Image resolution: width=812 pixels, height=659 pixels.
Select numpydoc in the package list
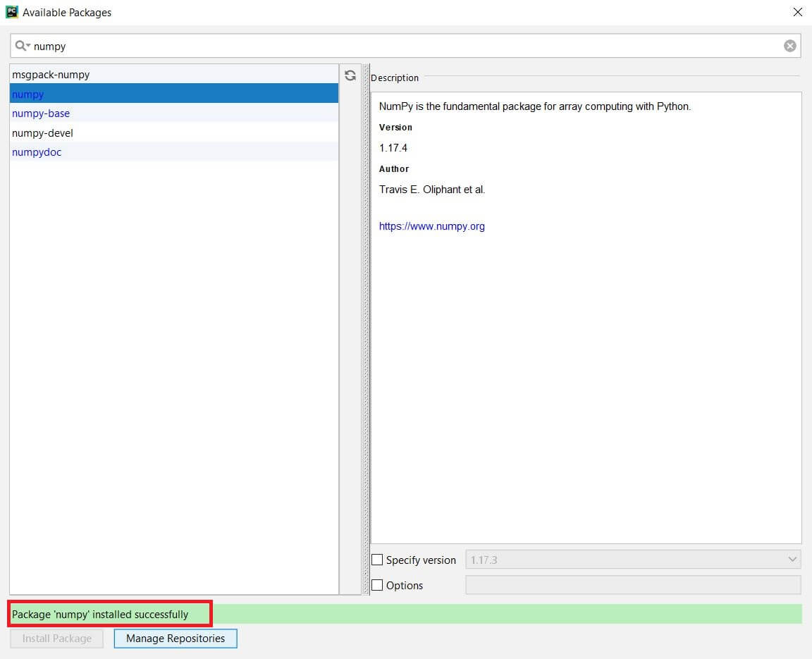(174, 152)
